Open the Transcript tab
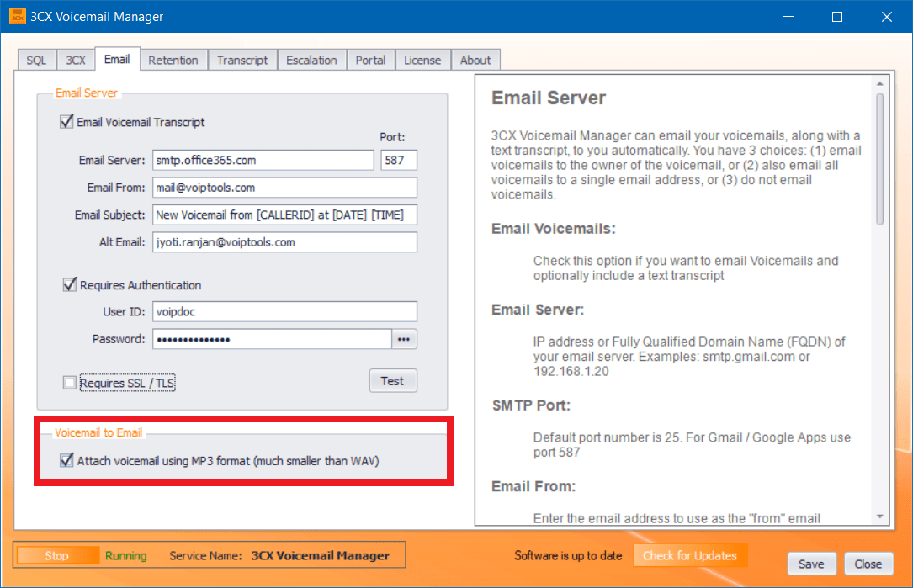Viewport: 913px width, 588px height. coord(242,60)
